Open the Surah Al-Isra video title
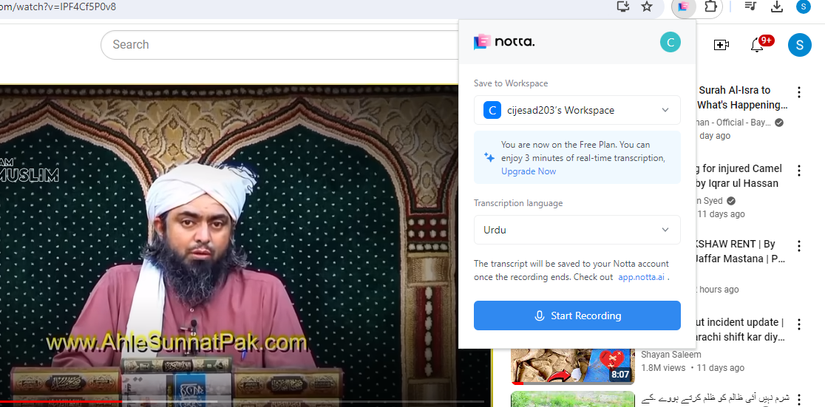 pos(743,97)
